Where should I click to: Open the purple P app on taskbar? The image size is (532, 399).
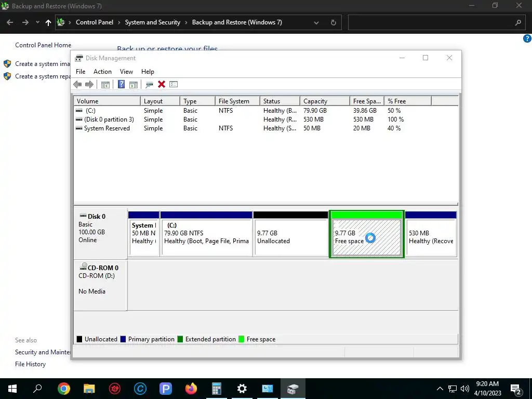(166, 389)
